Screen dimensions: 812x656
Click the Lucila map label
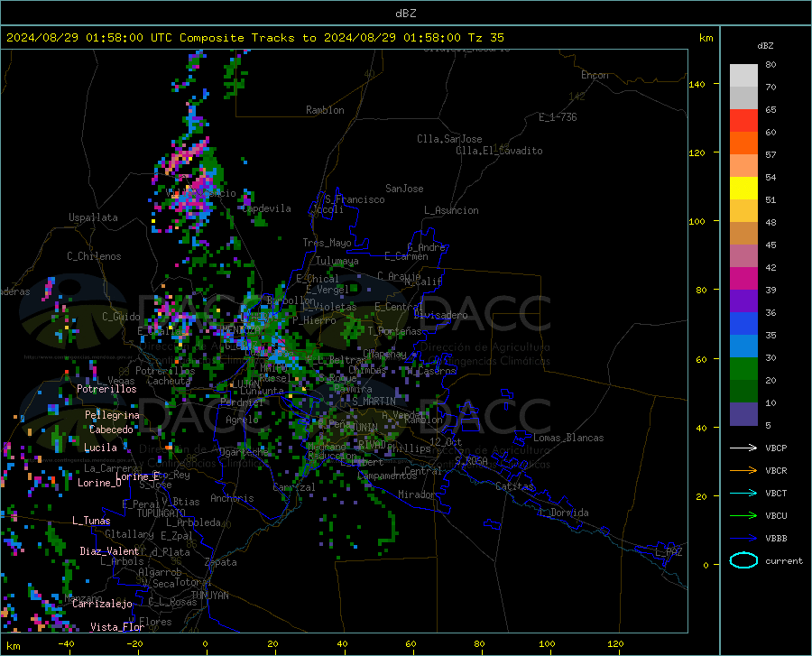coord(100,448)
